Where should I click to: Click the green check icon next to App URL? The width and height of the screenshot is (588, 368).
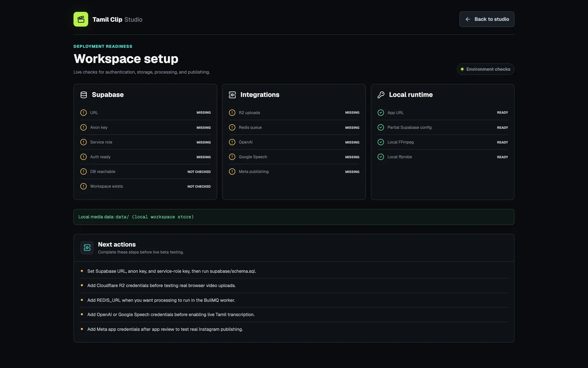381,113
